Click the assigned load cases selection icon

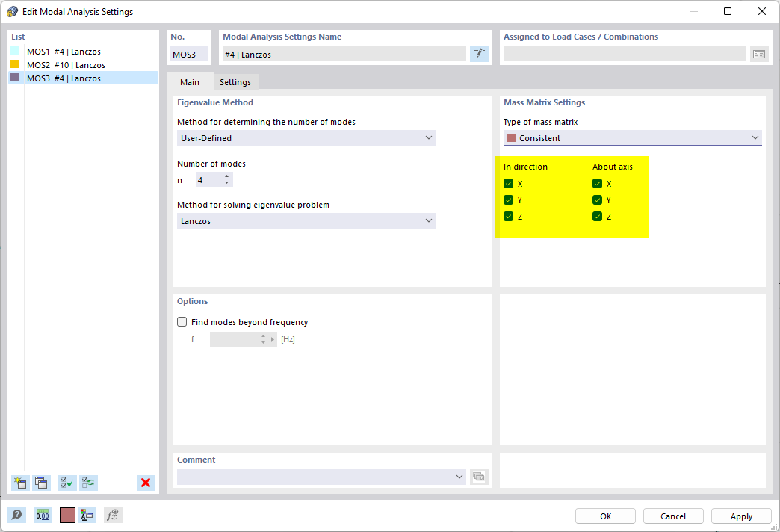(758, 55)
